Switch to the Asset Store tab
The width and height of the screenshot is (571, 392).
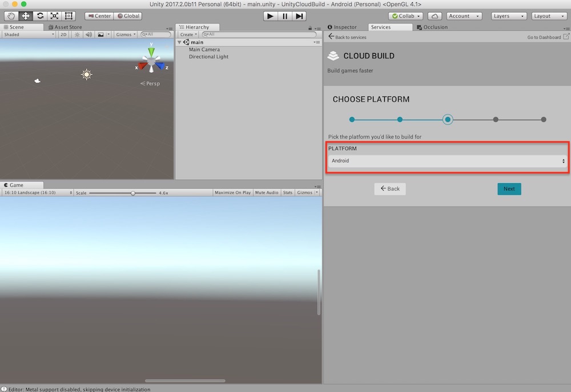[x=65, y=27]
